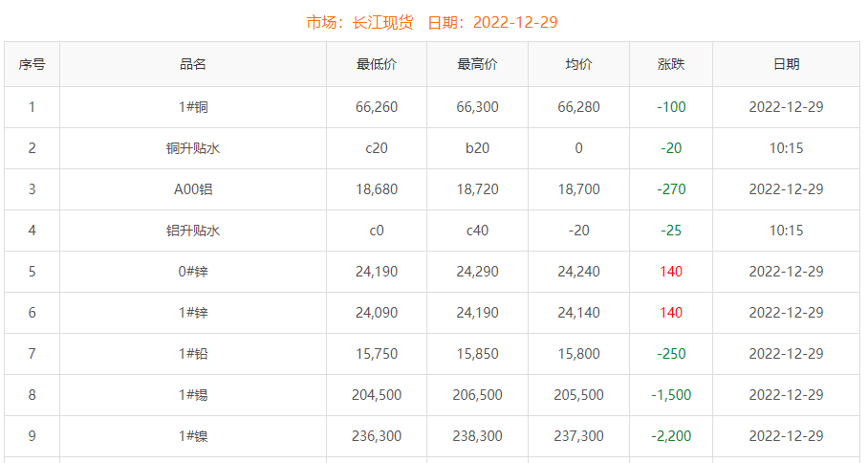Select the 最低价 column header
Image resolution: width=868 pixels, height=463 pixels.
[x=377, y=64]
